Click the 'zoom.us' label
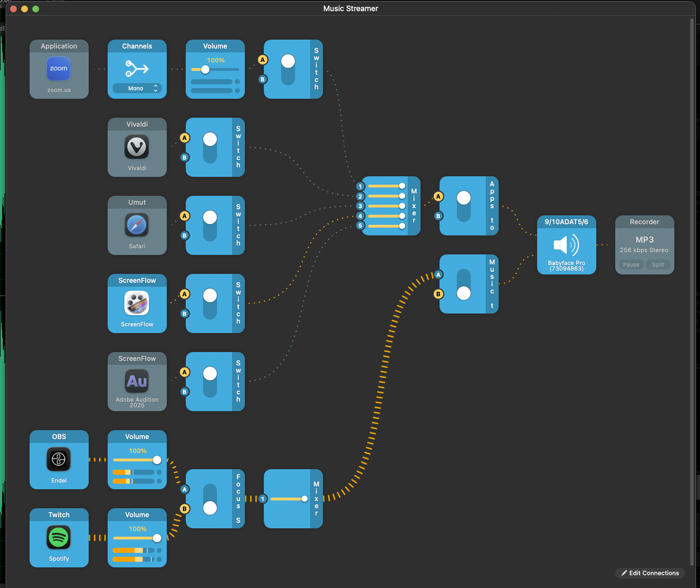 pyautogui.click(x=59, y=90)
